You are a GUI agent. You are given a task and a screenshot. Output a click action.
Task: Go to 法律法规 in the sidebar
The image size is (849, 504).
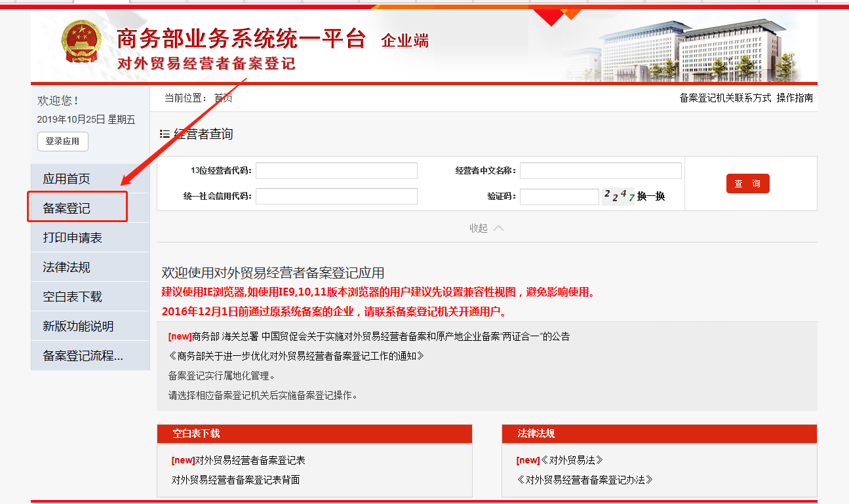(x=67, y=267)
